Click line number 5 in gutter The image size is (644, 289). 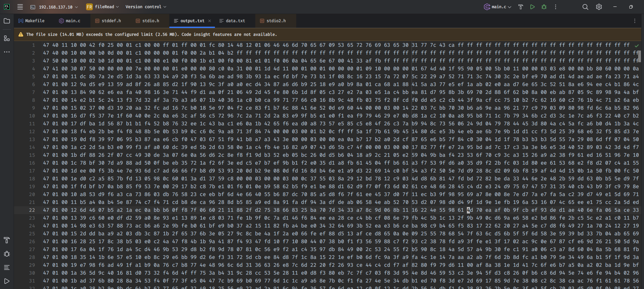33,77
